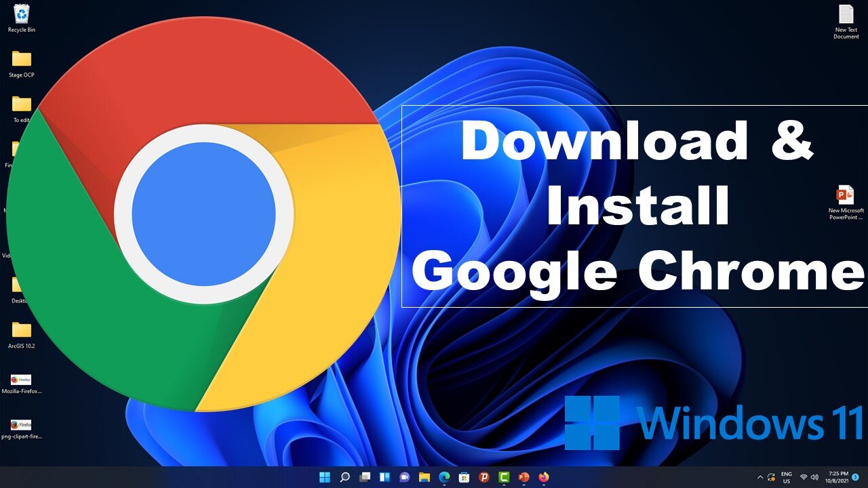Open Task View on the taskbar
Image resolution: width=868 pixels, height=488 pixels.
pos(365,477)
